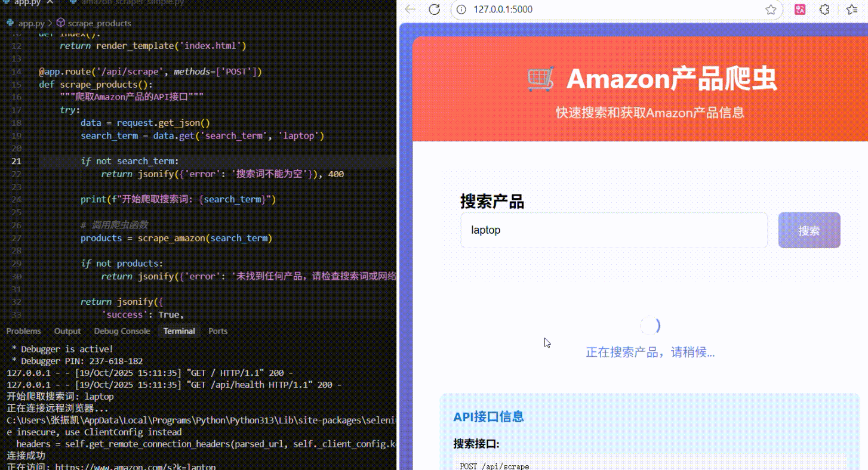Click the line returning 搜索词不能为空 error

coord(223,174)
